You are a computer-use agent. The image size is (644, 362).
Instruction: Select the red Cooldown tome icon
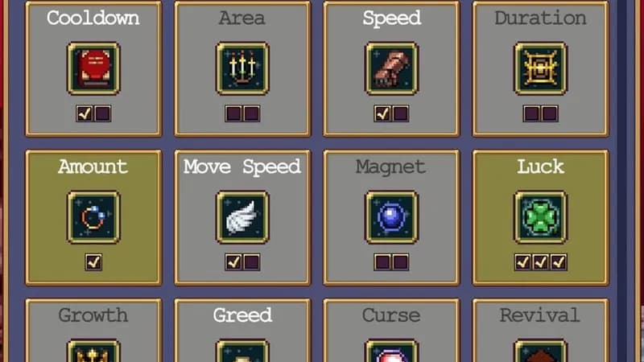(x=93, y=68)
